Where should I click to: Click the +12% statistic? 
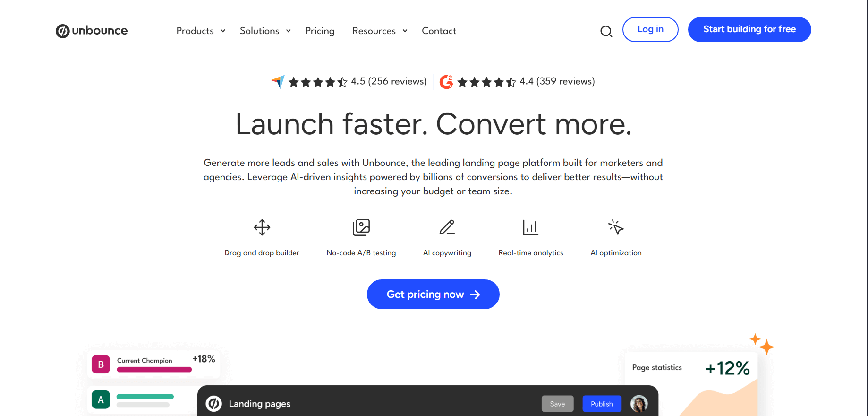pyautogui.click(x=727, y=368)
